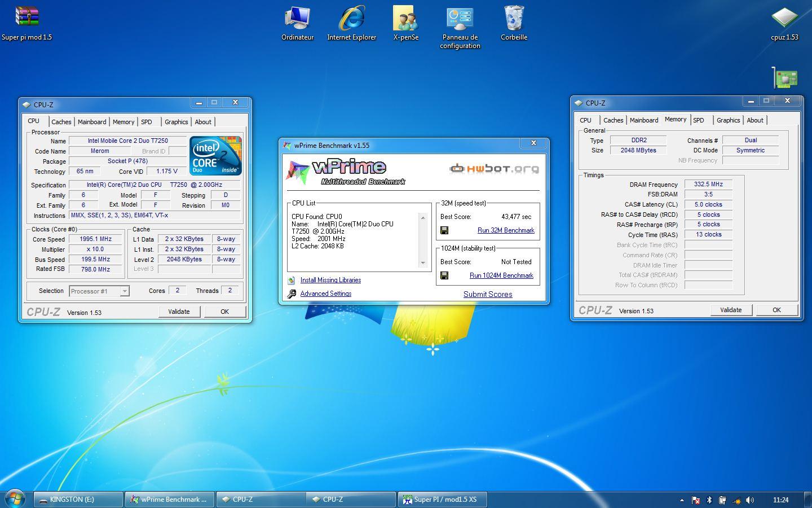Open Advanced Settings link in wPrime
The height and width of the screenshot is (508, 812).
tap(326, 294)
